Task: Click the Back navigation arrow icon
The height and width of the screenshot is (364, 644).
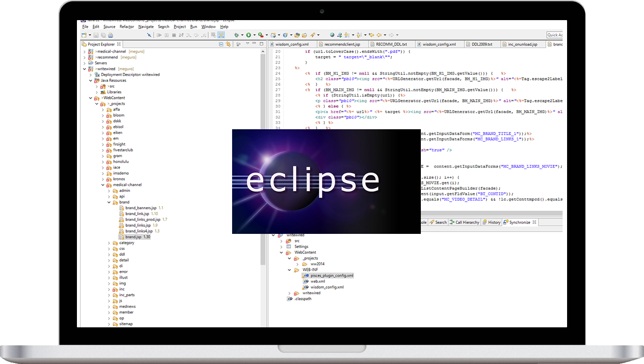Action: pyautogui.click(x=379, y=35)
